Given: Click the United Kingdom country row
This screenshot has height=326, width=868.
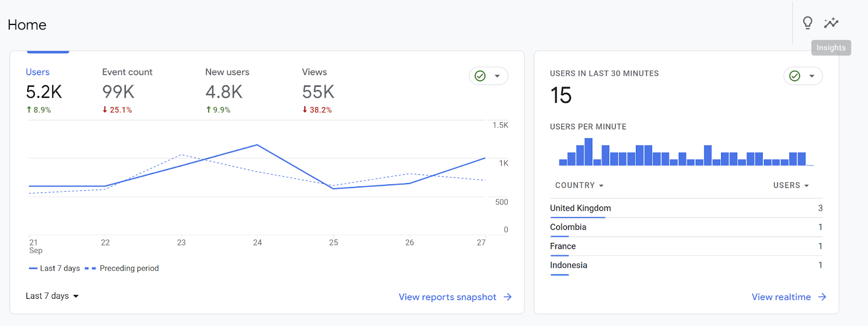Looking at the screenshot, I should click(686, 208).
